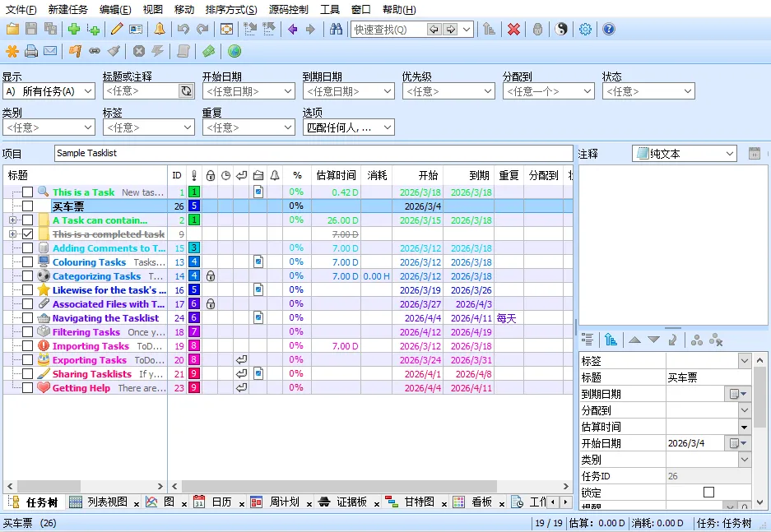Open a tasklist with the folder icon
Viewport: 771px width, 532px height.
tap(12, 29)
